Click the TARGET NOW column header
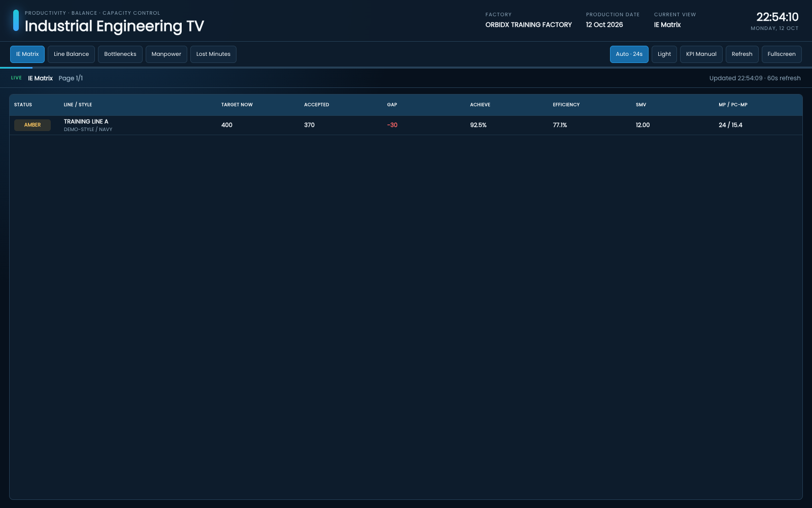This screenshot has width=812, height=508. pyautogui.click(x=237, y=105)
